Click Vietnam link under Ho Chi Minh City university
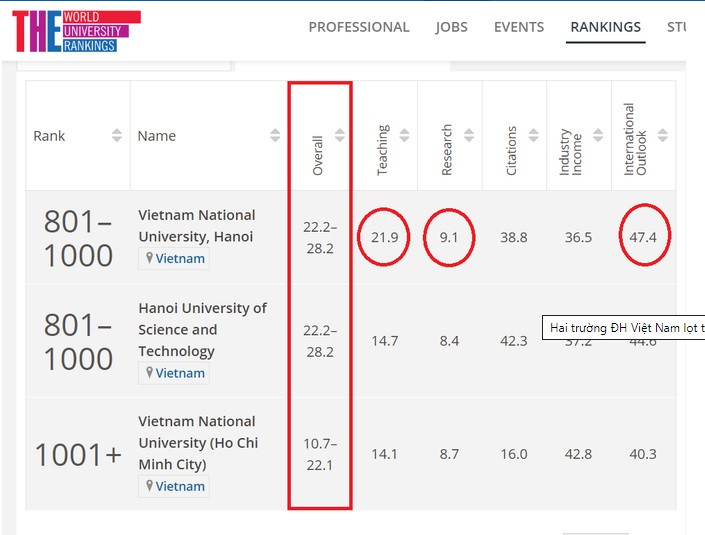The image size is (705, 535). pyautogui.click(x=179, y=486)
